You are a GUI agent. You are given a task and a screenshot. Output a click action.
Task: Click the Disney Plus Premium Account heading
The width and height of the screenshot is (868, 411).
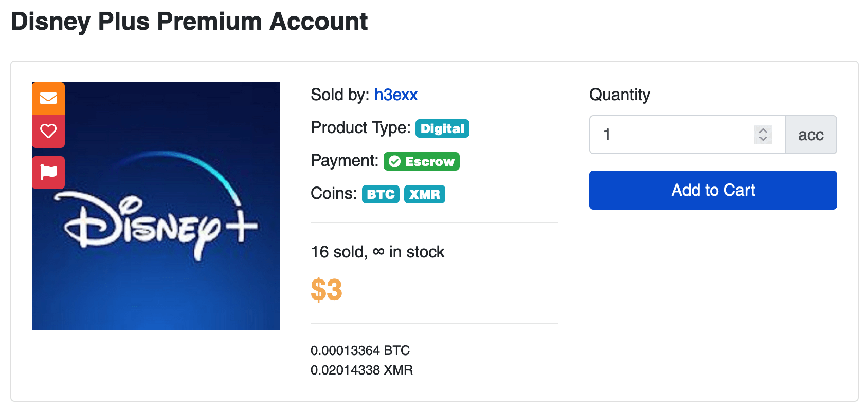click(189, 22)
